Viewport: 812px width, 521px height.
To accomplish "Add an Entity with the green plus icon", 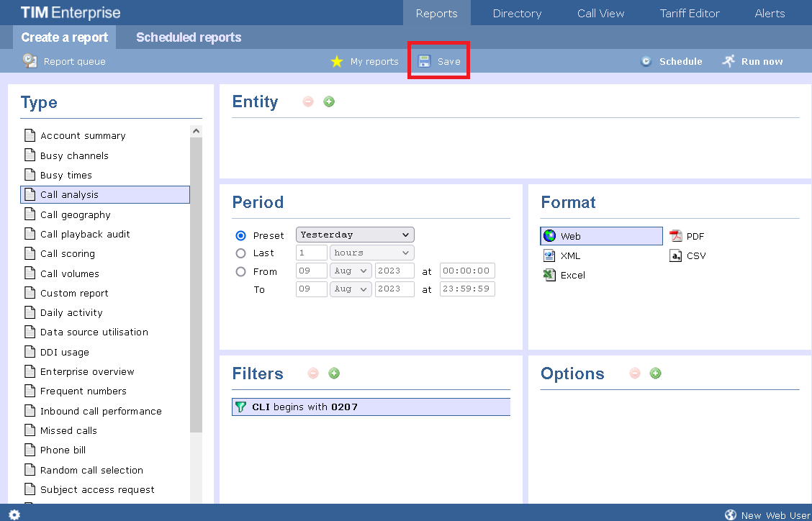I will click(x=329, y=101).
